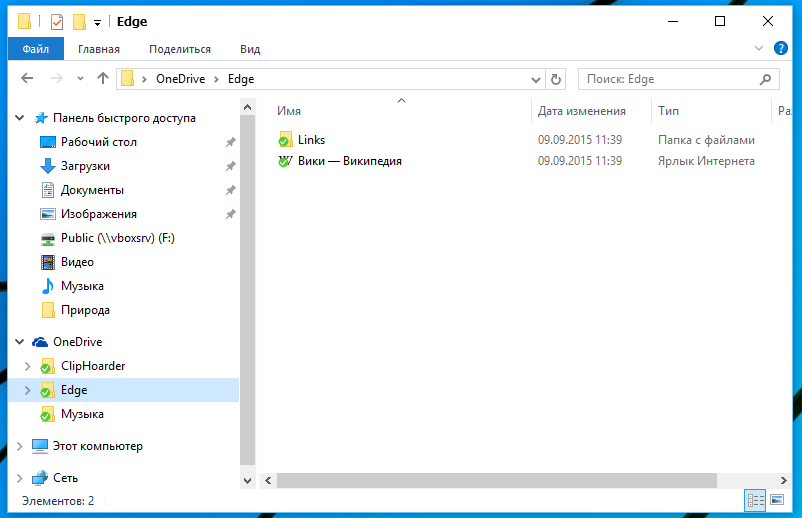The width and height of the screenshot is (802, 518).
Task: Go forward using the right arrow
Action: pos(57,78)
